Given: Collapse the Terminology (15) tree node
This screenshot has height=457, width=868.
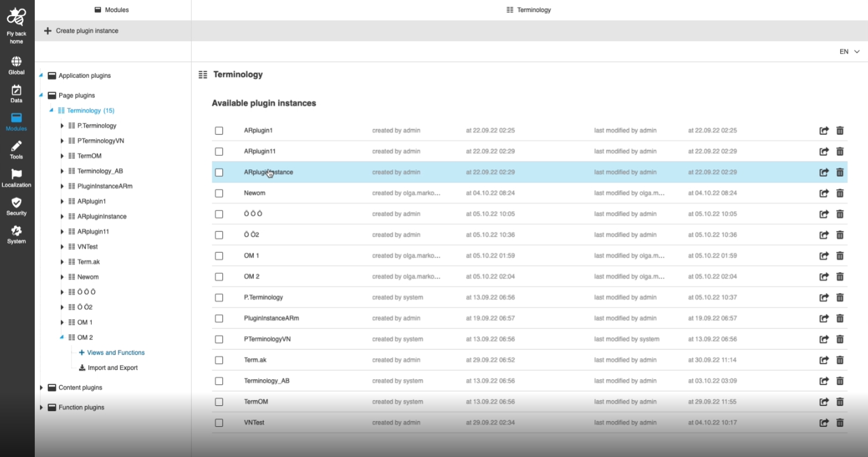Looking at the screenshot, I should [52, 110].
